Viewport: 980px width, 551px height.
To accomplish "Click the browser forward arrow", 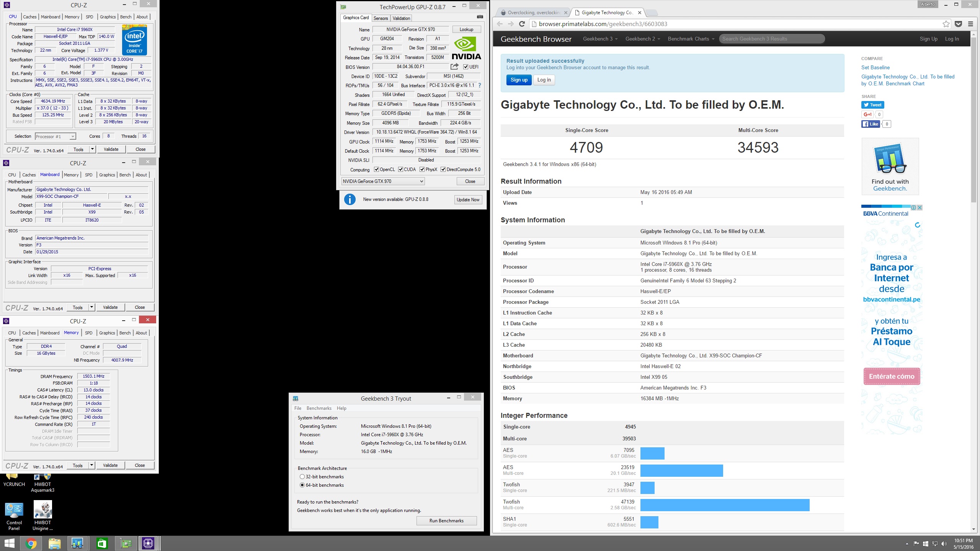I will [511, 24].
